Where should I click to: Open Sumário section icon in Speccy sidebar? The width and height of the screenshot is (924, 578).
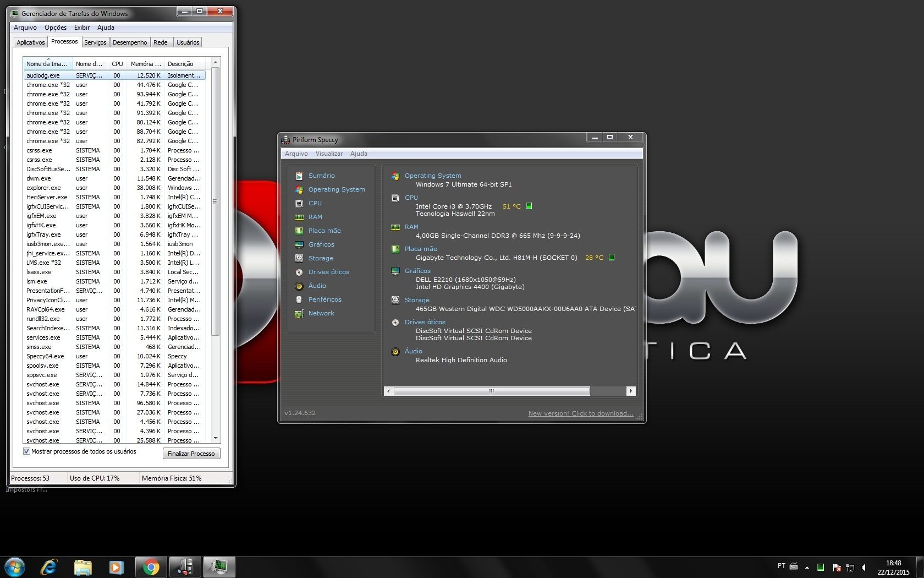pos(299,176)
